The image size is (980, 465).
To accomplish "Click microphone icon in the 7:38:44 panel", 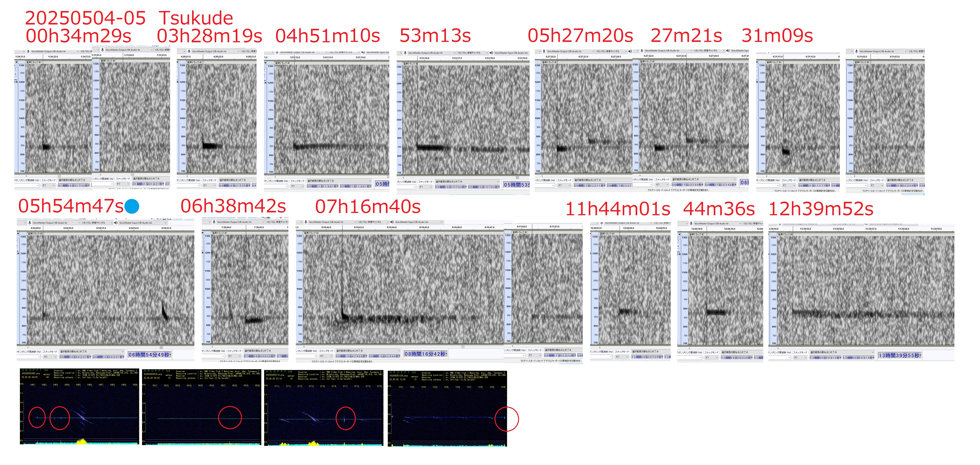I will (x=214, y=222).
